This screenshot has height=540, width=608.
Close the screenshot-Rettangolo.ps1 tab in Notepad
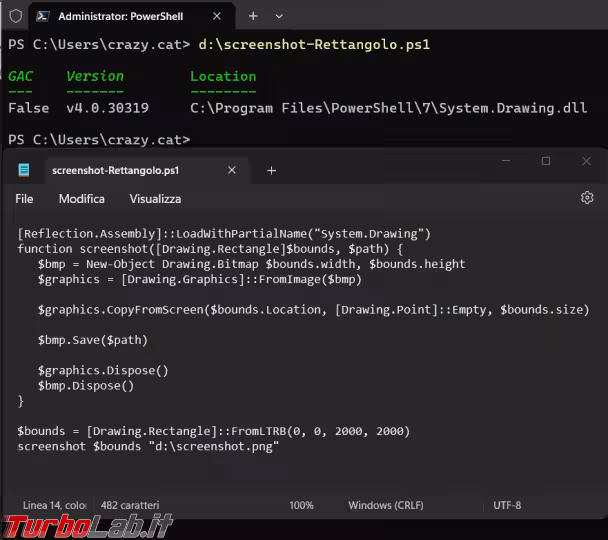click(x=232, y=170)
